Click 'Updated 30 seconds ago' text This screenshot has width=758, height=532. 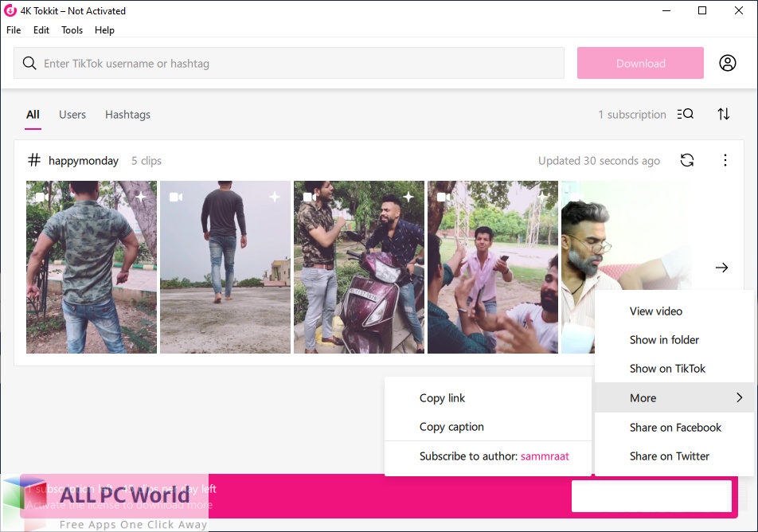click(x=599, y=161)
